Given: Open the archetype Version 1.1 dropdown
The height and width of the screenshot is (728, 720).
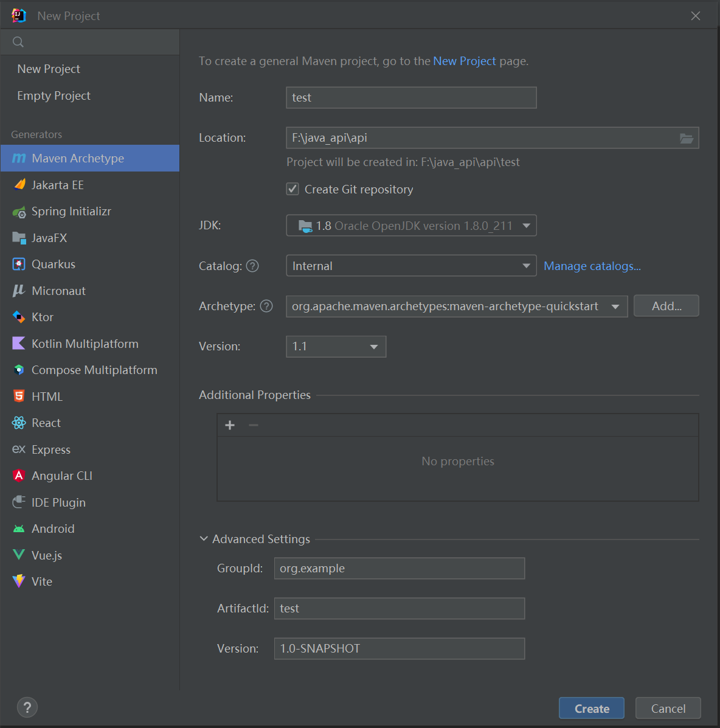Looking at the screenshot, I should pos(336,347).
